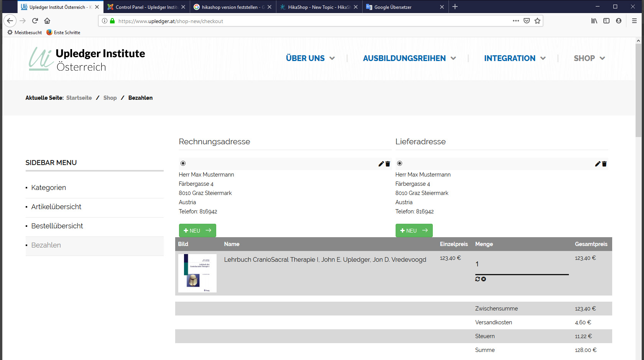This screenshot has width=644, height=360.
Task: Delete the billing address via trash icon
Action: [388, 164]
